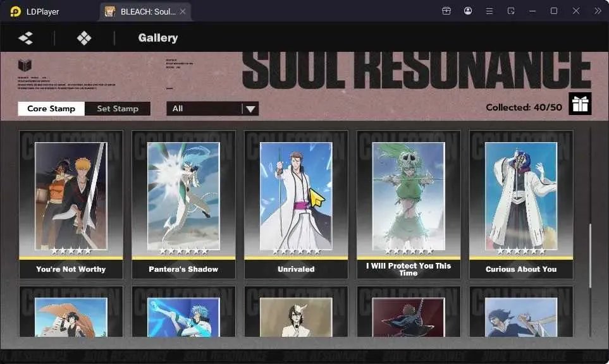
Task: Click the Collected: 40/50 counter
Action: click(524, 107)
